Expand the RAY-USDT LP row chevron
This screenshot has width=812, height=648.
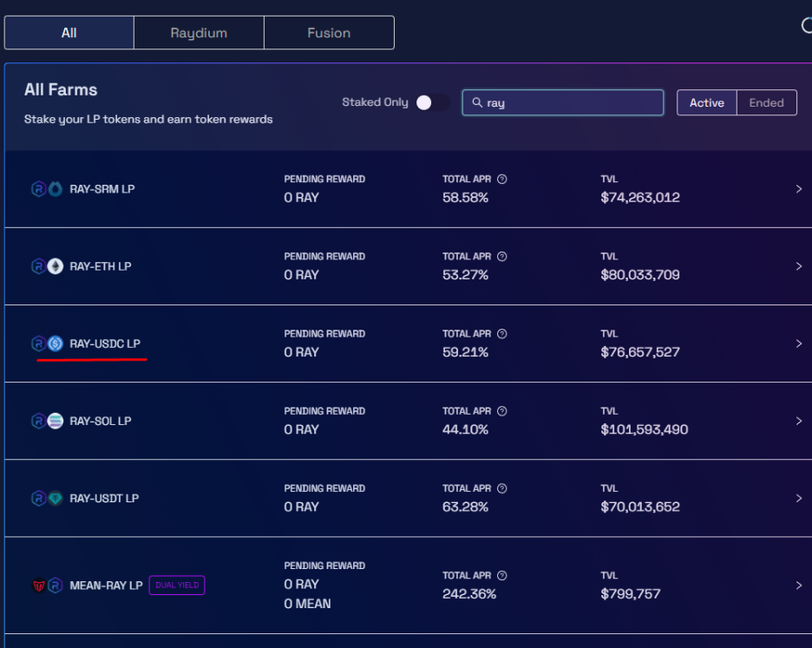(798, 498)
